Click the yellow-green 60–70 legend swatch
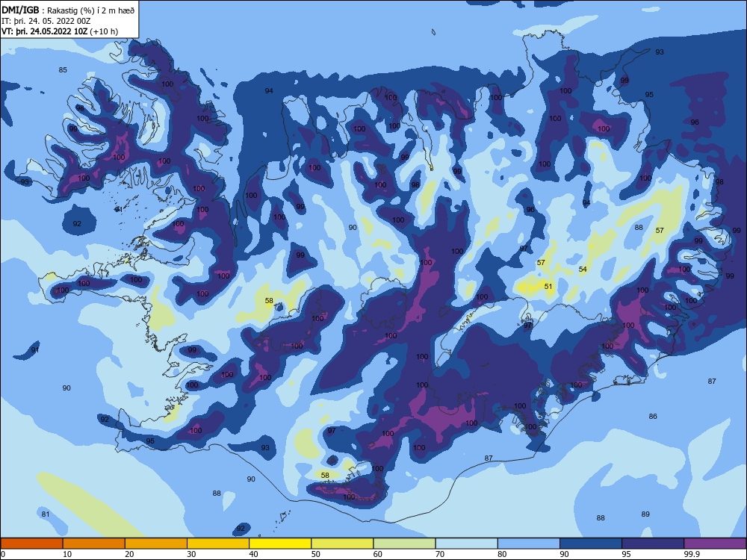 (x=404, y=544)
